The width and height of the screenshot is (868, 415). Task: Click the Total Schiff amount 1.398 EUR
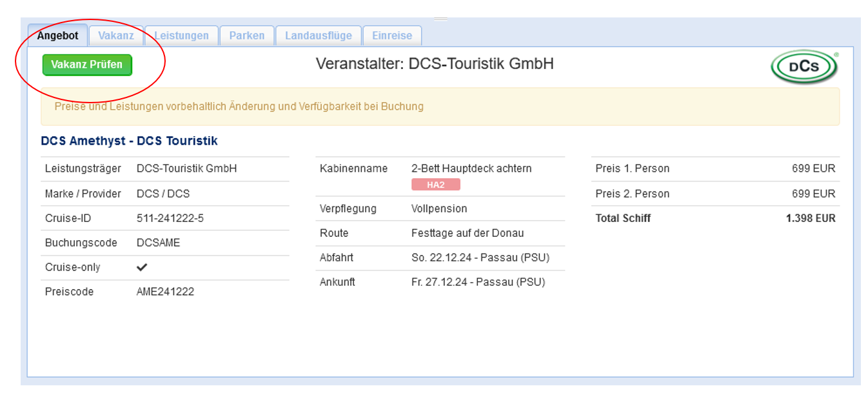pyautogui.click(x=810, y=218)
